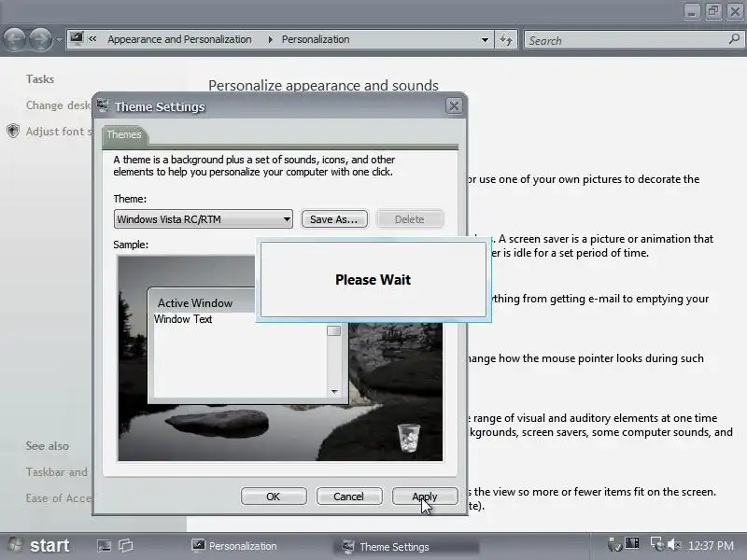Open the address bar history dropdown
This screenshot has height=560, width=747.
pyautogui.click(x=485, y=40)
